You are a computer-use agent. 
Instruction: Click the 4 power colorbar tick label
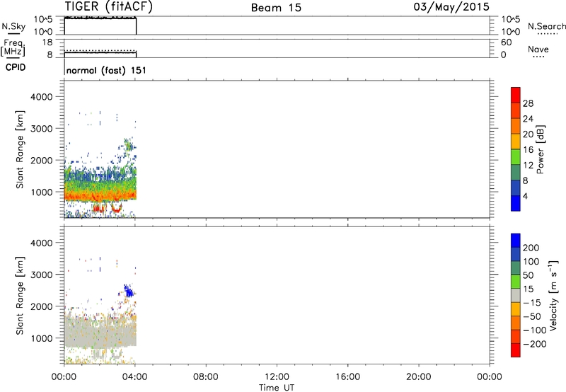click(525, 197)
